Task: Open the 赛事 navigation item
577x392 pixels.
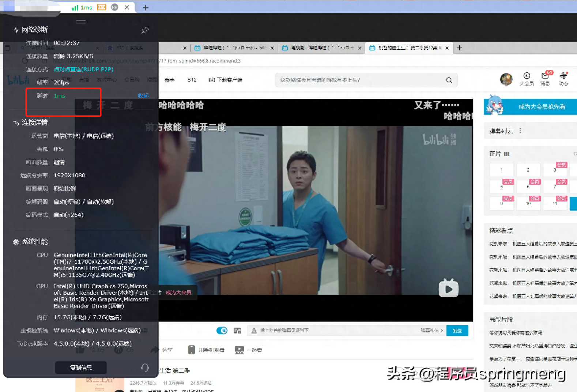Action: coord(169,80)
